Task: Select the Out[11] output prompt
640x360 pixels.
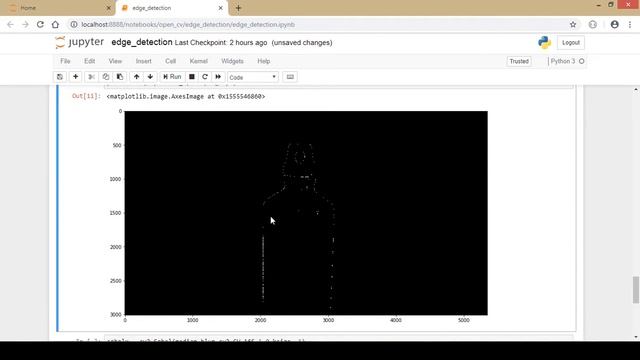Action: [x=86, y=96]
